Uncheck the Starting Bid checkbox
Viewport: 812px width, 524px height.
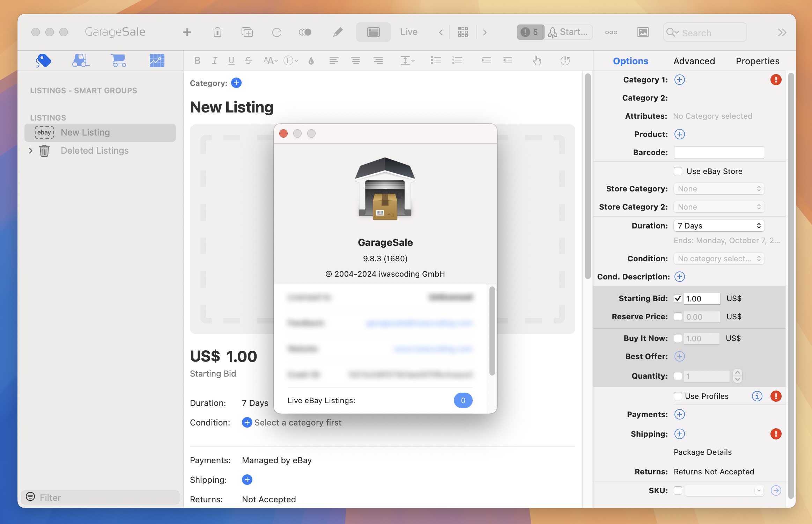pyautogui.click(x=678, y=298)
